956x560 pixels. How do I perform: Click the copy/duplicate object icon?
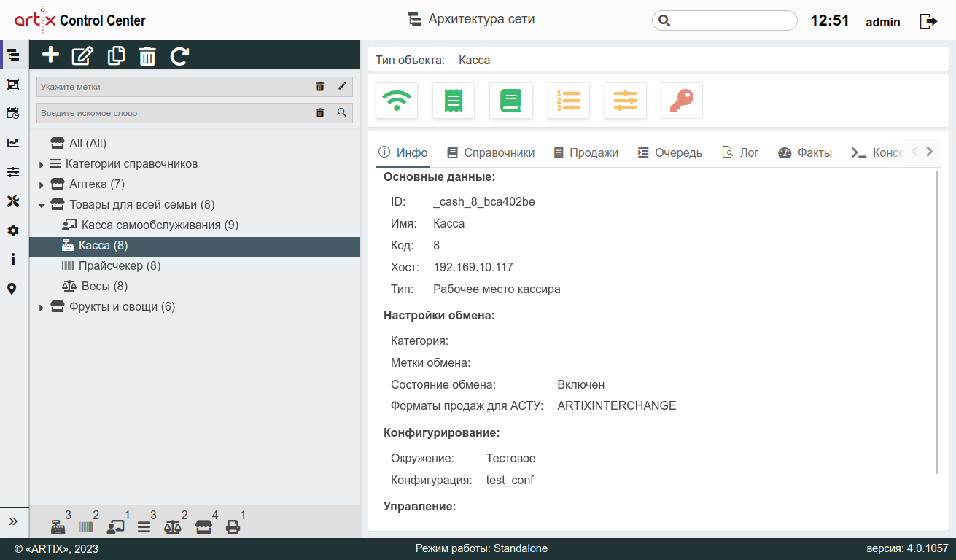(116, 55)
